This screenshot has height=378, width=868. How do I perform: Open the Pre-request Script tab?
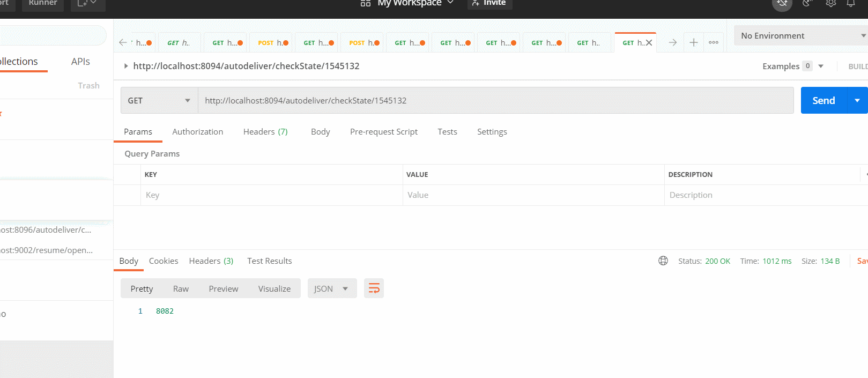click(x=384, y=132)
